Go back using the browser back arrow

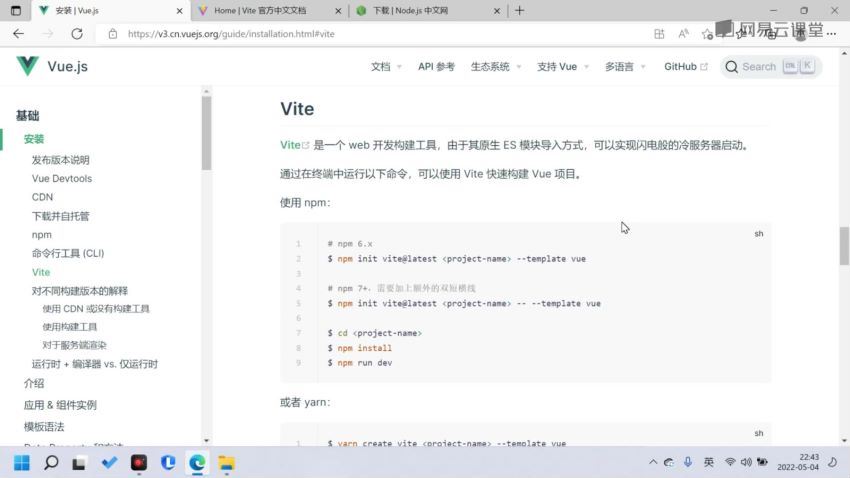coord(18,33)
